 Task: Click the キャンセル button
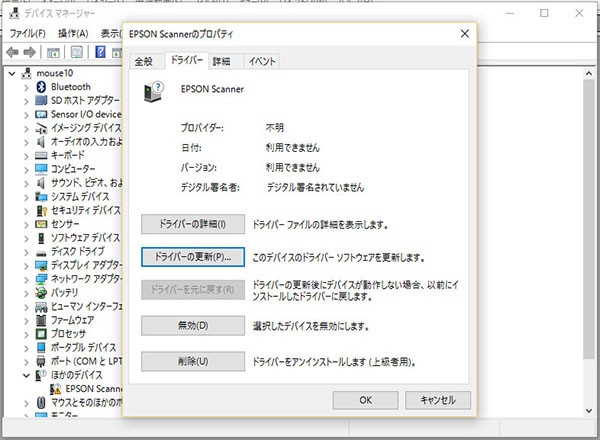click(438, 400)
